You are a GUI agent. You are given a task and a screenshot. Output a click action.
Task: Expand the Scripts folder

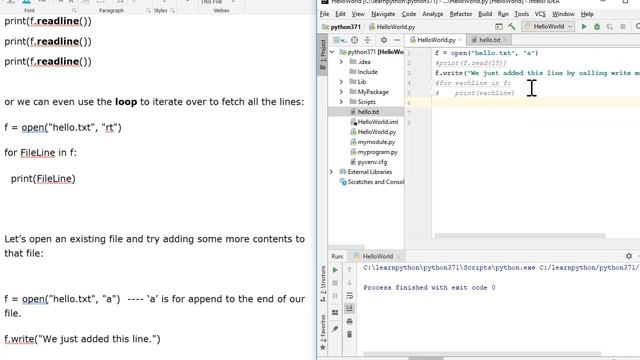coord(341,102)
